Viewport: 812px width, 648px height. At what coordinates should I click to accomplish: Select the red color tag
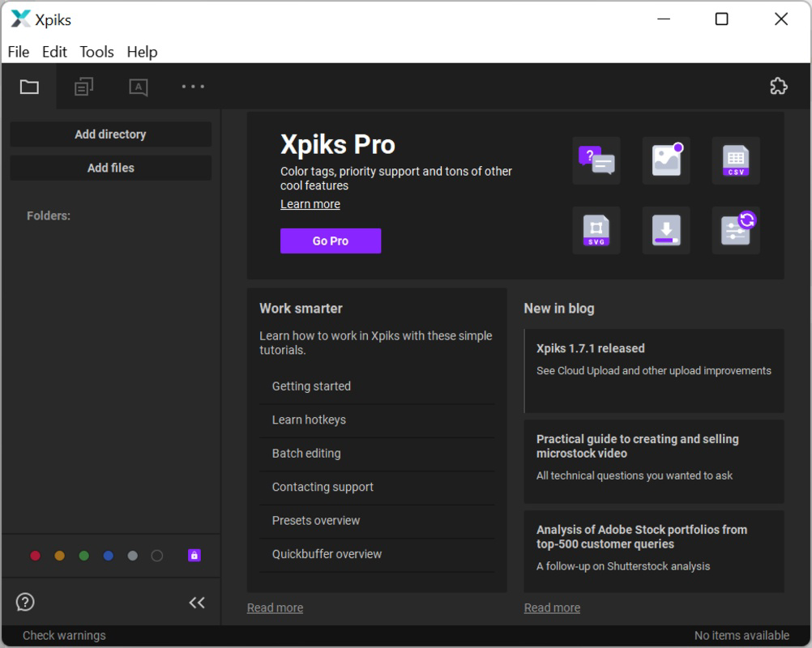click(35, 556)
